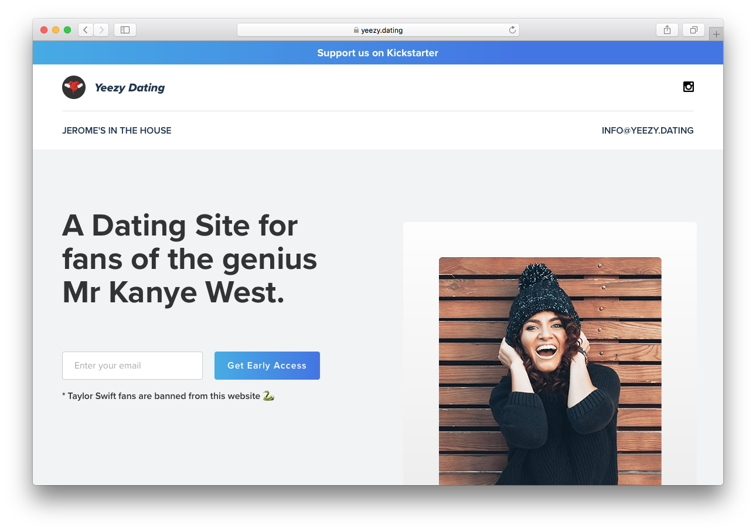This screenshot has height=532, width=756.
Task: Minimize Safari with yellow button
Action: tap(56, 30)
